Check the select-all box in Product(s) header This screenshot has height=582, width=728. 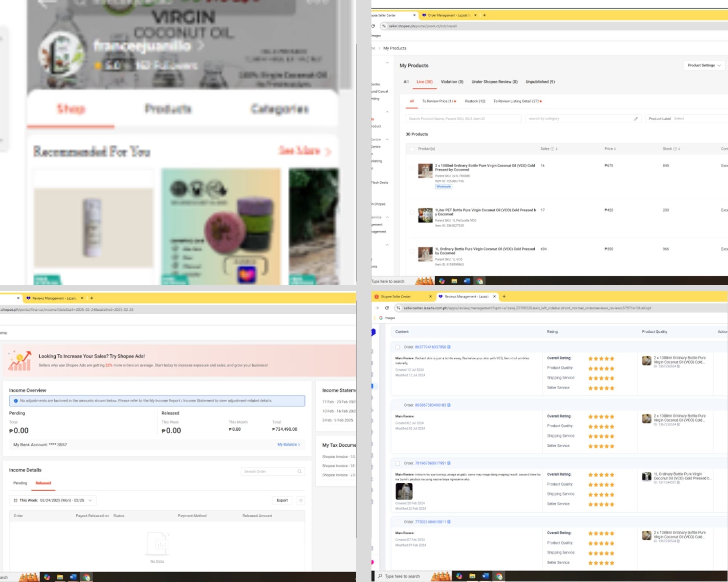coord(412,149)
